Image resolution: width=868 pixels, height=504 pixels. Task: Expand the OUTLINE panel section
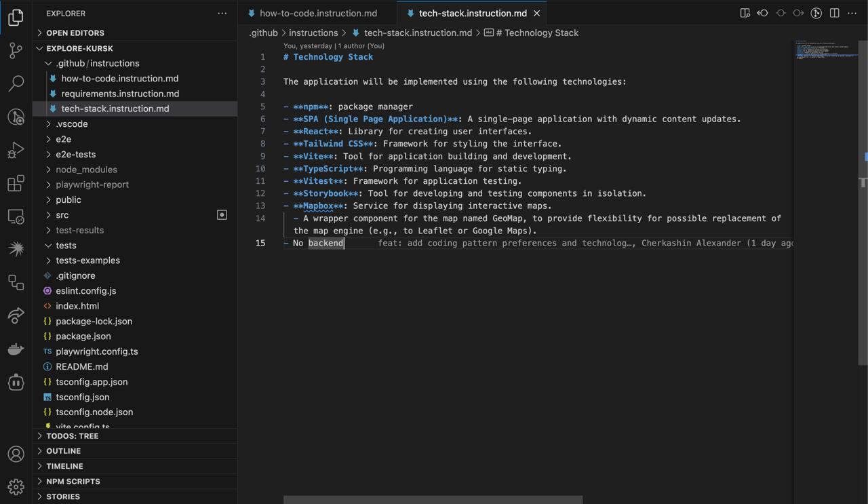pos(63,451)
